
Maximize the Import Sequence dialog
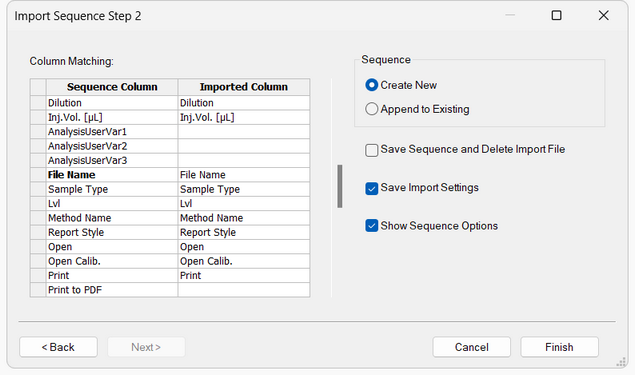[556, 15]
